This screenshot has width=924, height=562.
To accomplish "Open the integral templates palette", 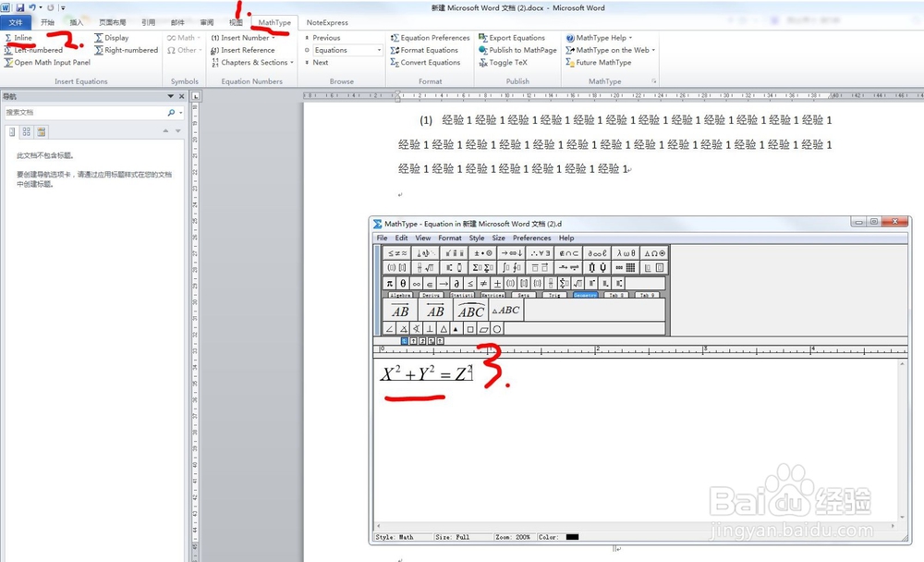I will (x=512, y=268).
